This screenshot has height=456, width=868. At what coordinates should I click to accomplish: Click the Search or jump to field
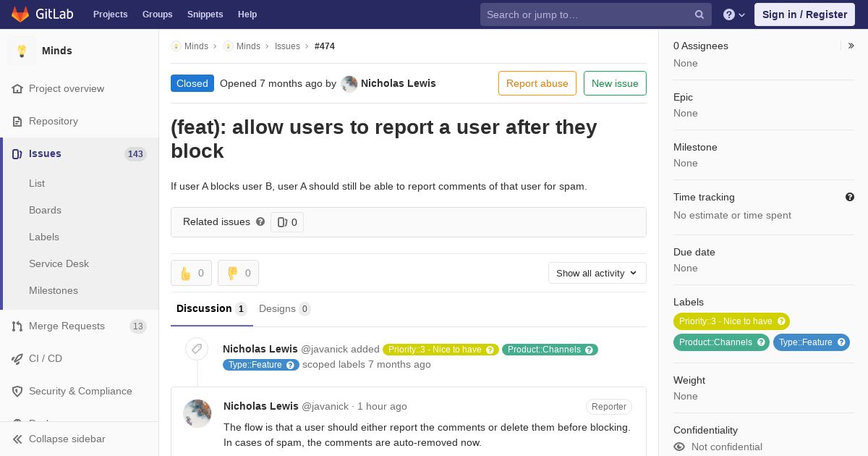click(x=596, y=14)
